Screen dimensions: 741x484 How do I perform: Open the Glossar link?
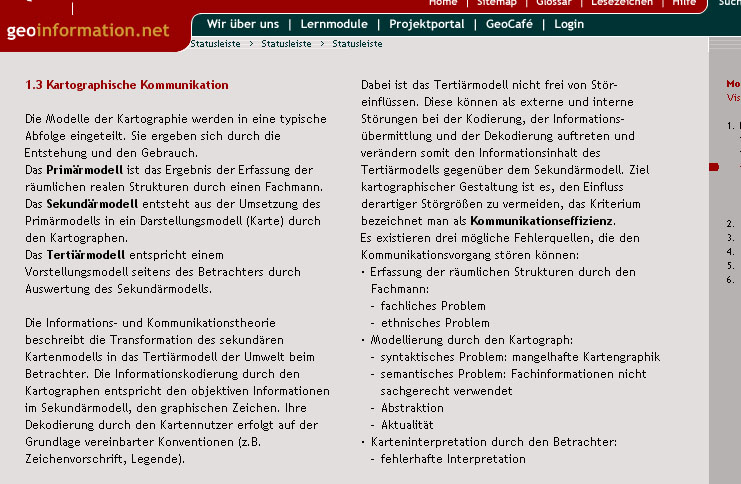coord(553,3)
